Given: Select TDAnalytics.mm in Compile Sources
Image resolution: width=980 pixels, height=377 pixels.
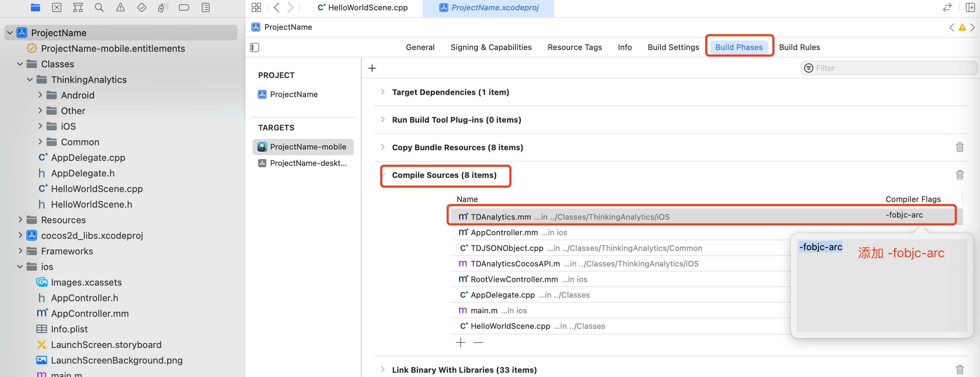Looking at the screenshot, I should (x=707, y=216).
